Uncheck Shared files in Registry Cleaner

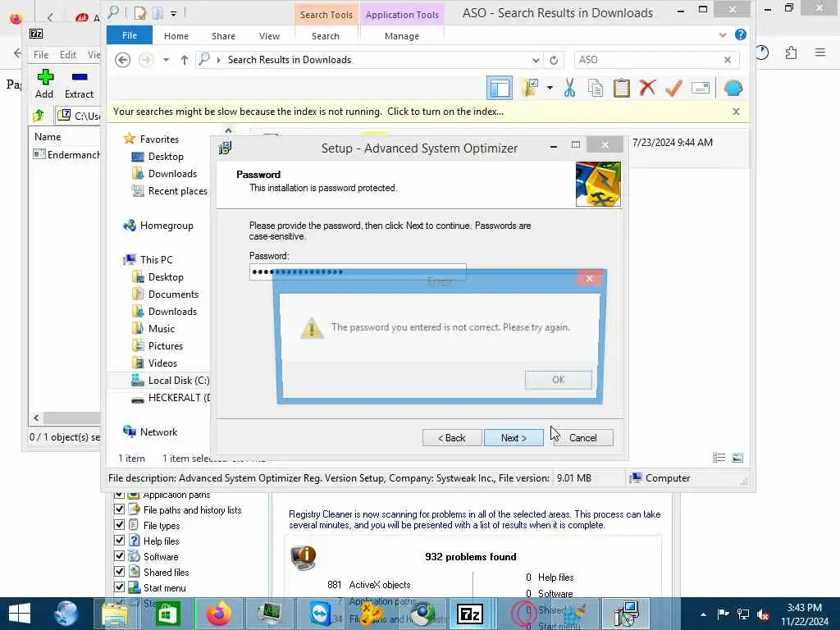pos(120,572)
